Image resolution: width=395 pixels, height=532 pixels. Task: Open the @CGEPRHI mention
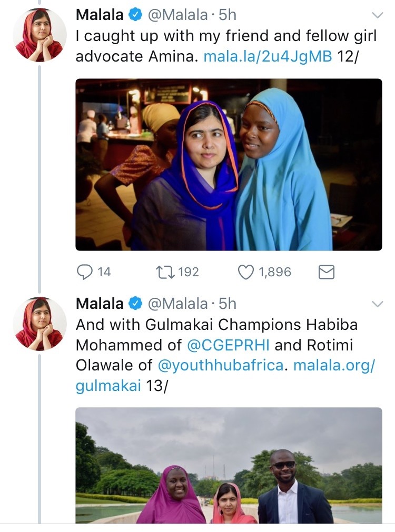[x=229, y=345]
